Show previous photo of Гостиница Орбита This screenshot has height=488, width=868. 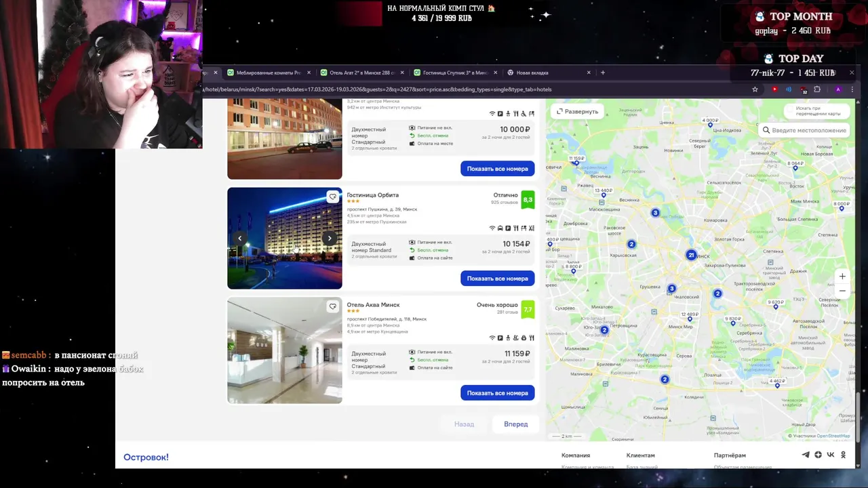pyautogui.click(x=239, y=238)
